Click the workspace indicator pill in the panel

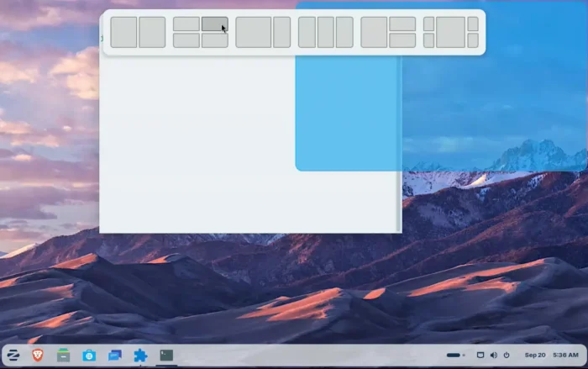454,355
